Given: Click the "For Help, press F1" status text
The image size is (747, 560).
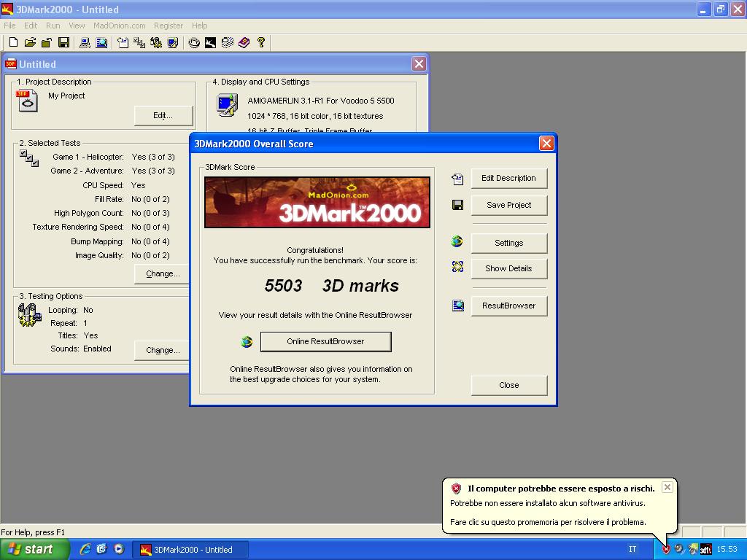Looking at the screenshot, I should click(33, 532).
